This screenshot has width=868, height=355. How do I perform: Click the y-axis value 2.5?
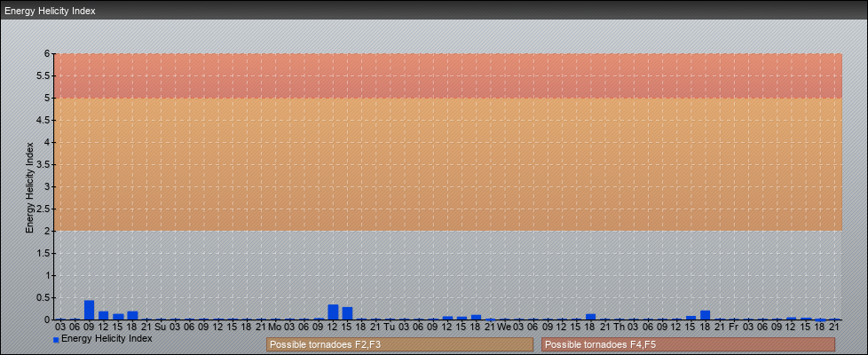[43, 209]
